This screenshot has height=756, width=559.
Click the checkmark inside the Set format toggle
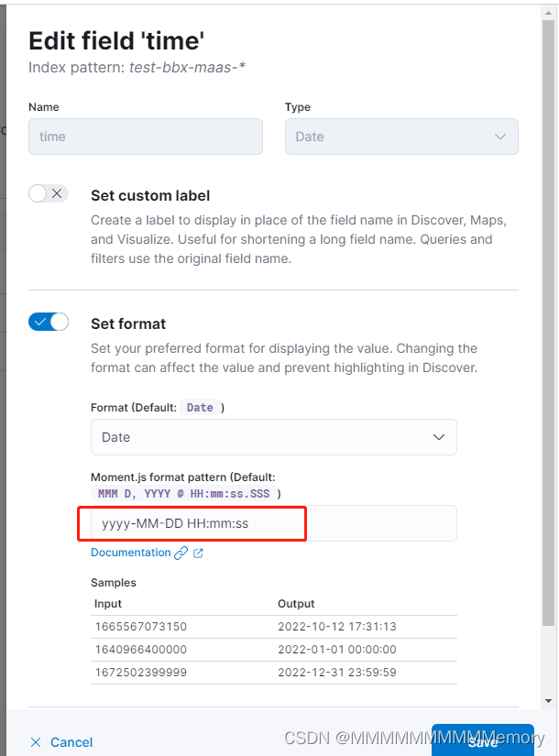click(40, 322)
